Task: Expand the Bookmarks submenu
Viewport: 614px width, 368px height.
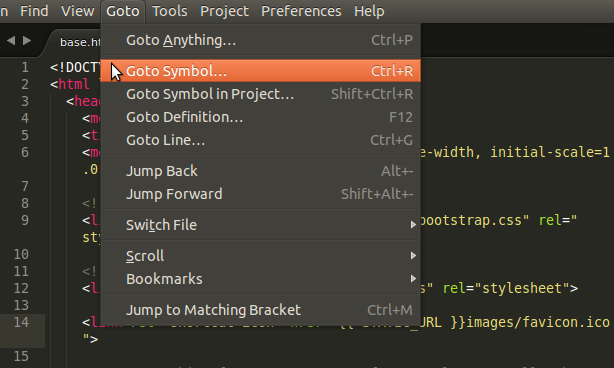Action: (261, 279)
